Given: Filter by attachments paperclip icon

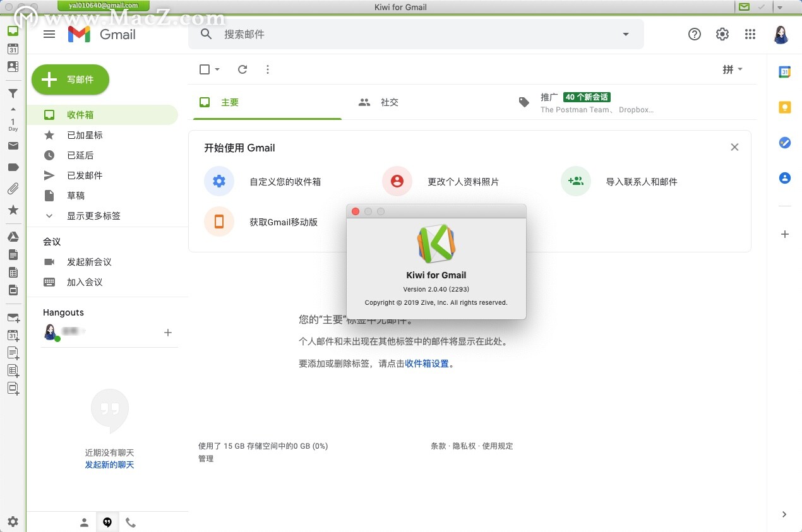Looking at the screenshot, I should tap(13, 189).
